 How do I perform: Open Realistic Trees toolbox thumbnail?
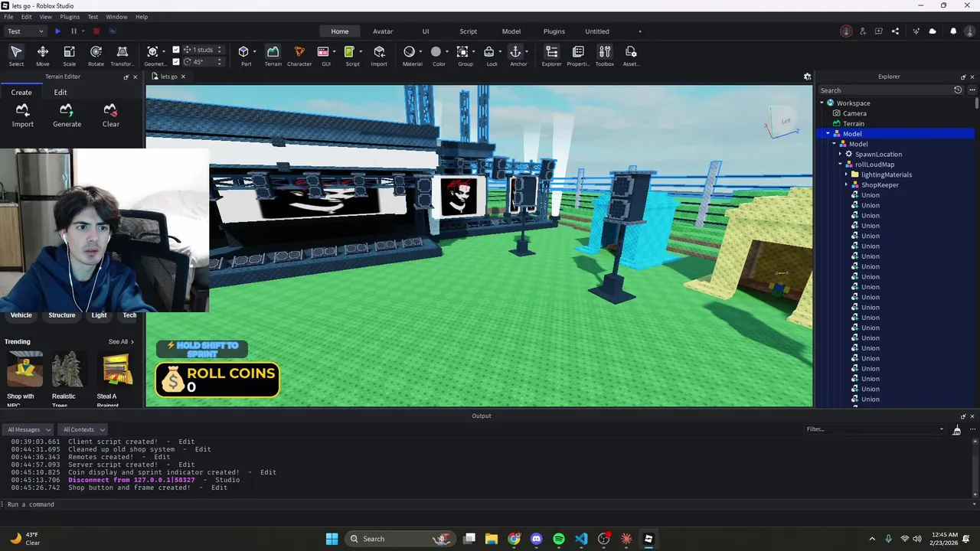pos(69,370)
